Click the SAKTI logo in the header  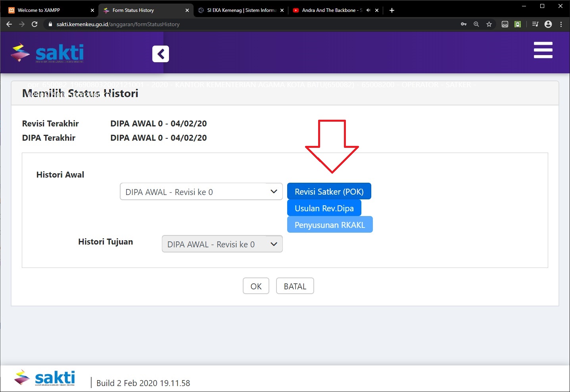(x=47, y=52)
